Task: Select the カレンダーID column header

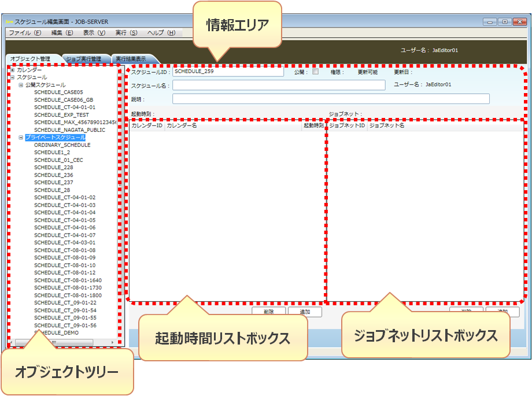Action: point(147,125)
